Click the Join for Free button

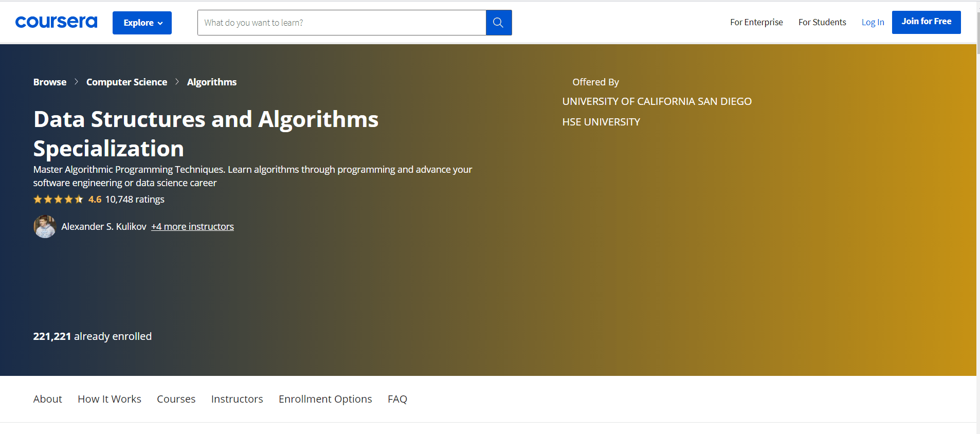coord(926,22)
